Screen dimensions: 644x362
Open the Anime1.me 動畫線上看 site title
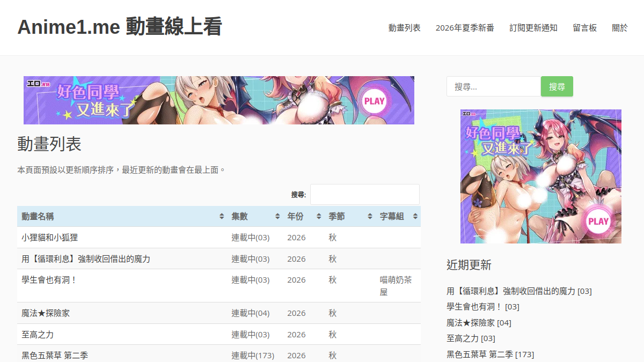(x=120, y=26)
